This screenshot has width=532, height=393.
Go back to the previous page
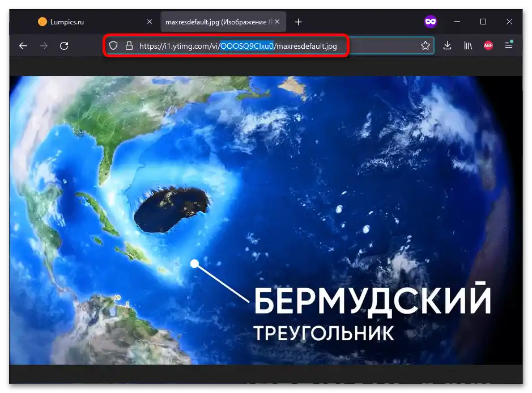pyautogui.click(x=23, y=46)
